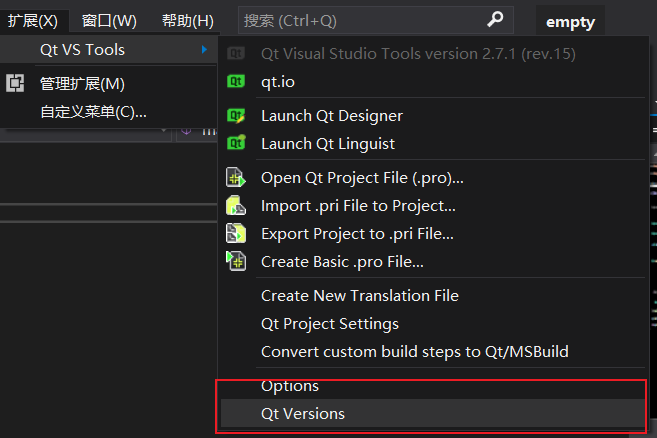Image resolution: width=657 pixels, height=438 pixels.
Task: Open the 窗口(W) menu
Action: pos(109,21)
